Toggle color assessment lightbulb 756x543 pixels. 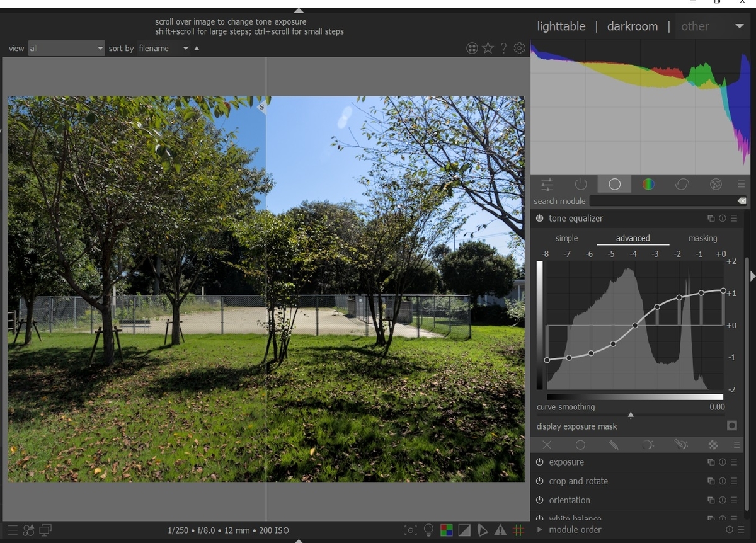(428, 530)
